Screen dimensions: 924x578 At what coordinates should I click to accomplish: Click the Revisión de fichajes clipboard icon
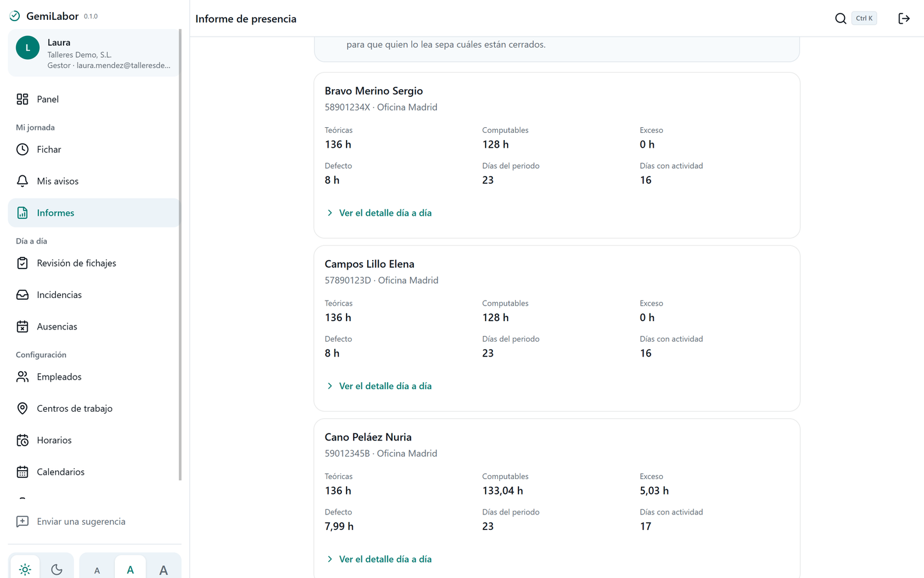tap(22, 263)
